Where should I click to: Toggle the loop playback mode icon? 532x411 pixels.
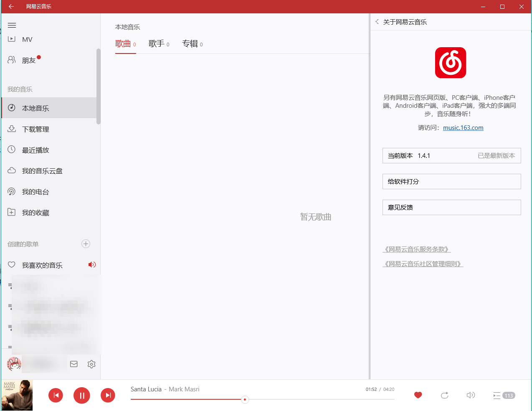[444, 395]
